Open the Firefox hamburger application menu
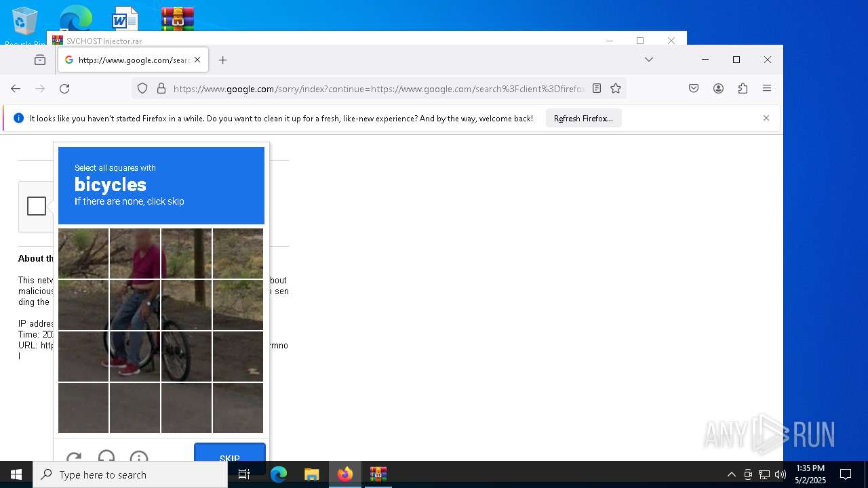 tap(767, 88)
